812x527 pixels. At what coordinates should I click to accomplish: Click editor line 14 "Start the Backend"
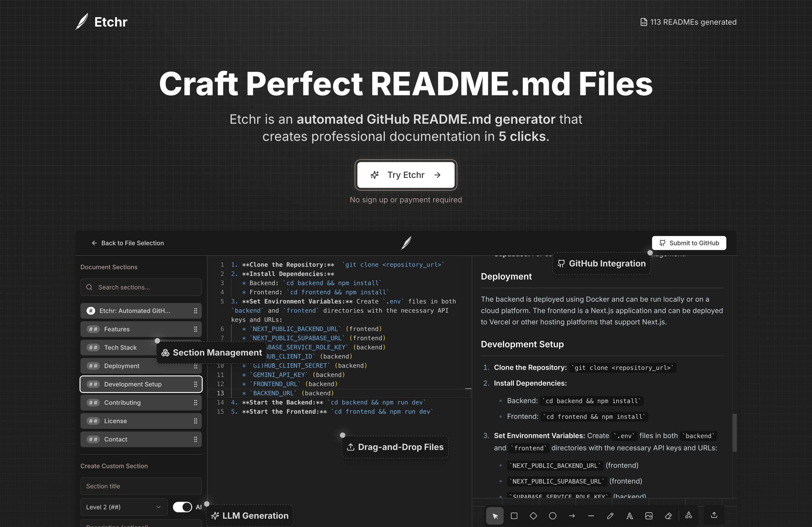pos(329,402)
